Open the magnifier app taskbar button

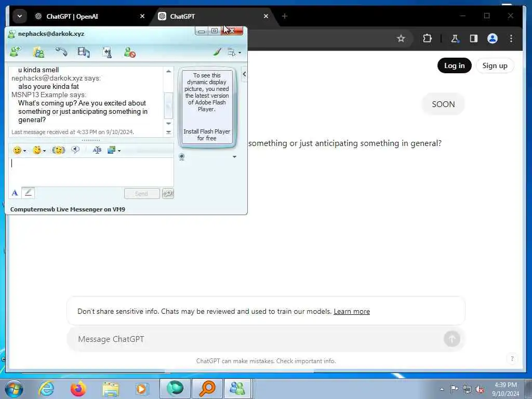pyautogui.click(x=207, y=389)
